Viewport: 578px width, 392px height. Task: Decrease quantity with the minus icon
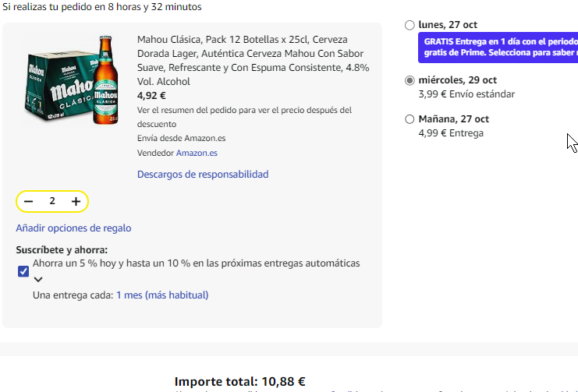pyautogui.click(x=28, y=202)
